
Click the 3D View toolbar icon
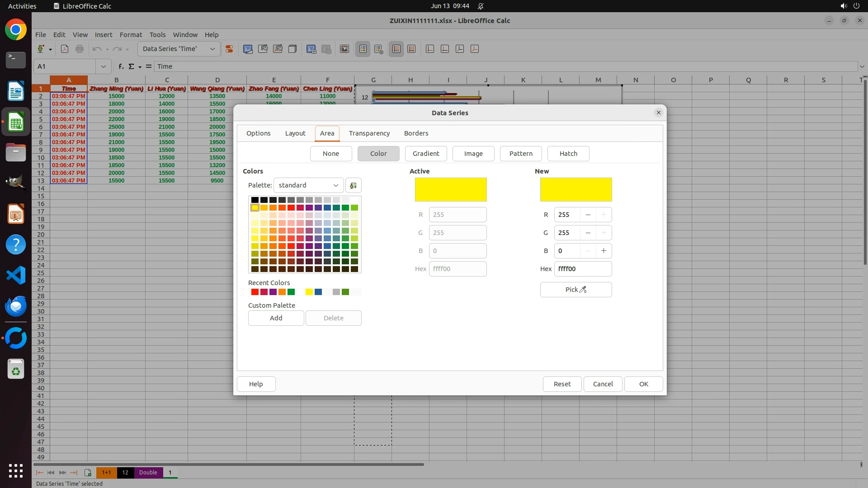pos(292,49)
